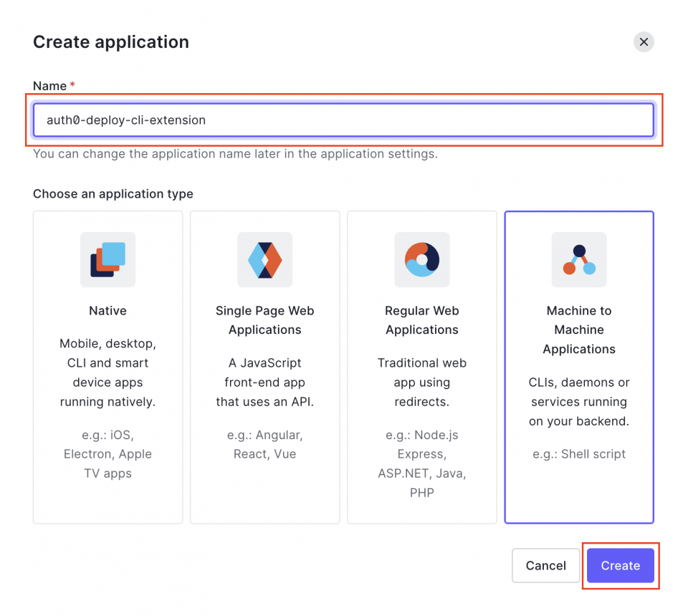This screenshot has height=616, width=688.
Task: Select the Native application type card
Action: pos(107,365)
